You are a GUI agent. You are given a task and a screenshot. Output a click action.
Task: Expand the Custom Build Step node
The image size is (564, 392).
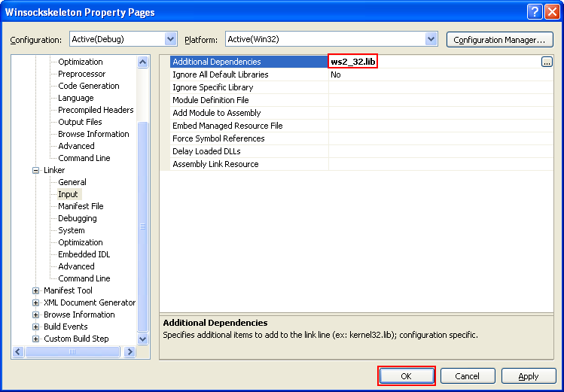[35, 339]
